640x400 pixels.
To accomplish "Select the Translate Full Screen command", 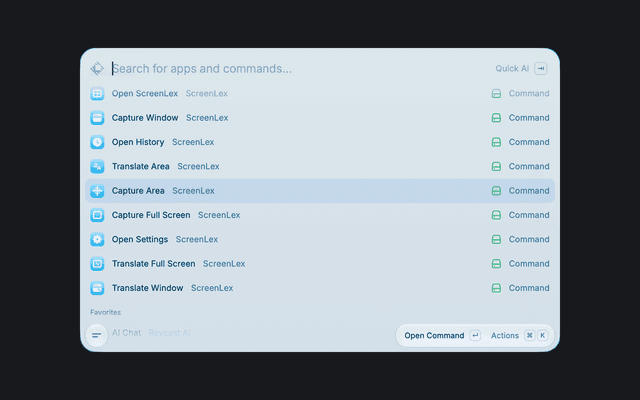I will [x=320, y=264].
